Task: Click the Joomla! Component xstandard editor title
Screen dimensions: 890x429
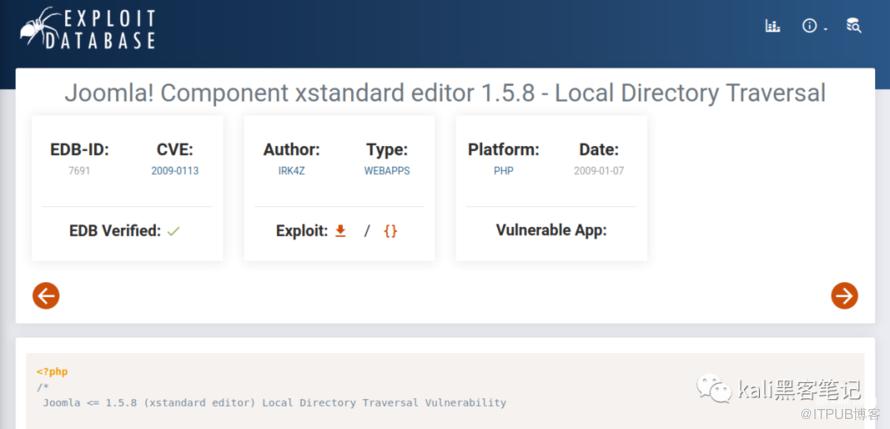Action: click(445, 93)
